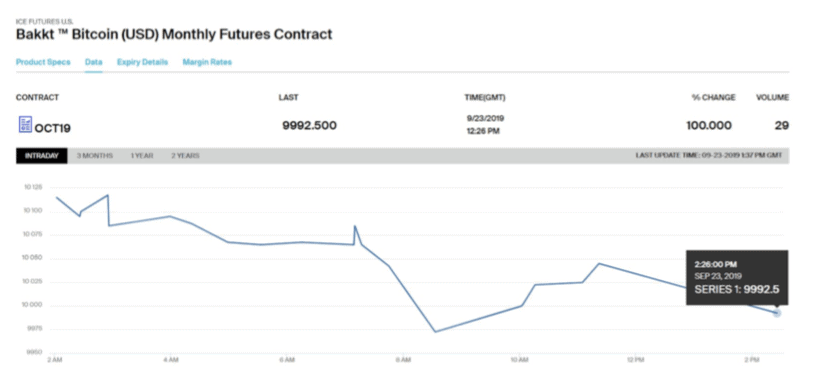Click the VOLUME column header
Image resolution: width=814 pixels, height=382 pixels.
tap(772, 98)
